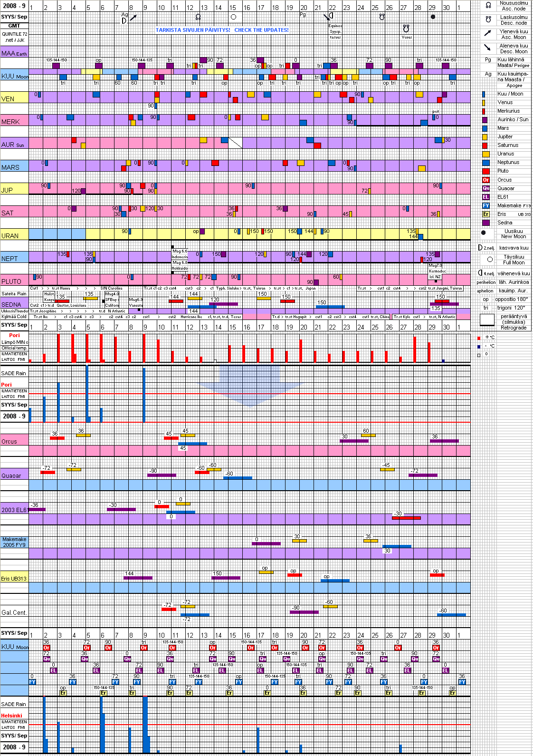The image size is (533, 756).
Task: Pick the red Pluto swatch in legend
Action: (485, 171)
